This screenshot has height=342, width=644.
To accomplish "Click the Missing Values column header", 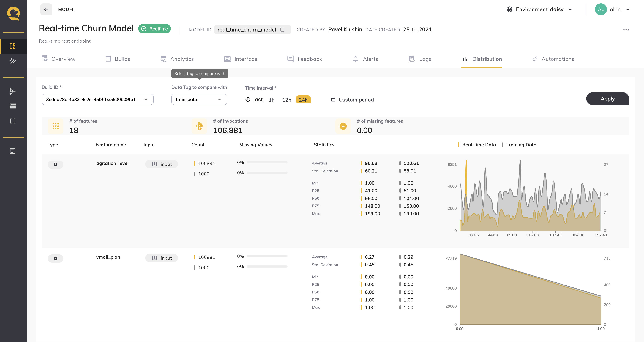I will click(x=255, y=145).
